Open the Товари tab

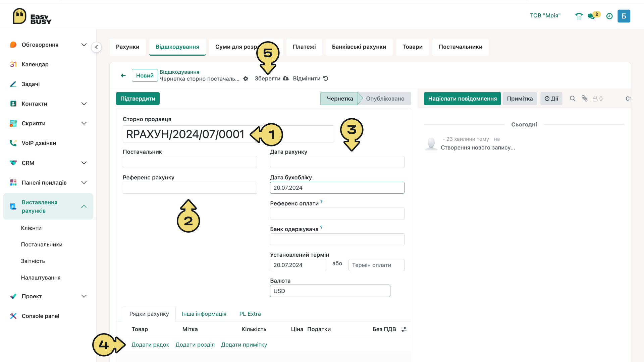(x=412, y=47)
